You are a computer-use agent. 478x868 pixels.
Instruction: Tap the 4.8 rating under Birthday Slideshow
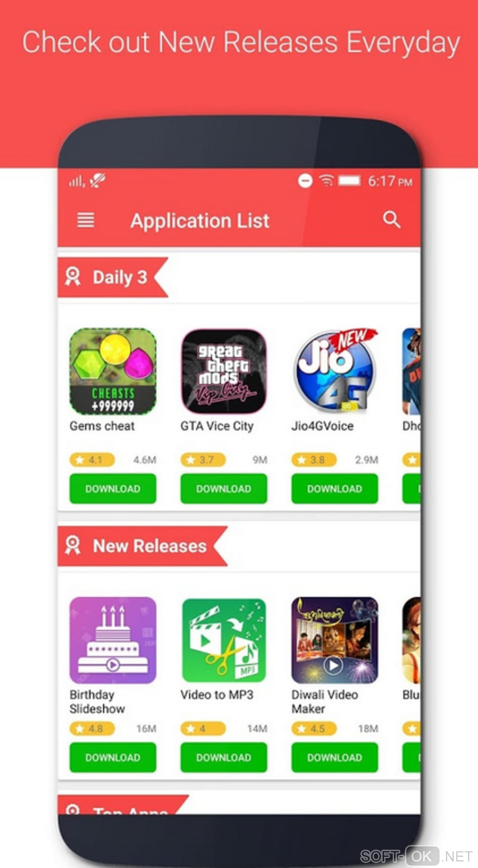tap(92, 728)
